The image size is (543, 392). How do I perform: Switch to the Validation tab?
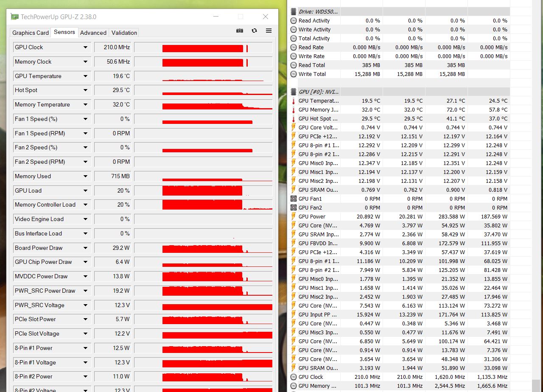click(124, 33)
